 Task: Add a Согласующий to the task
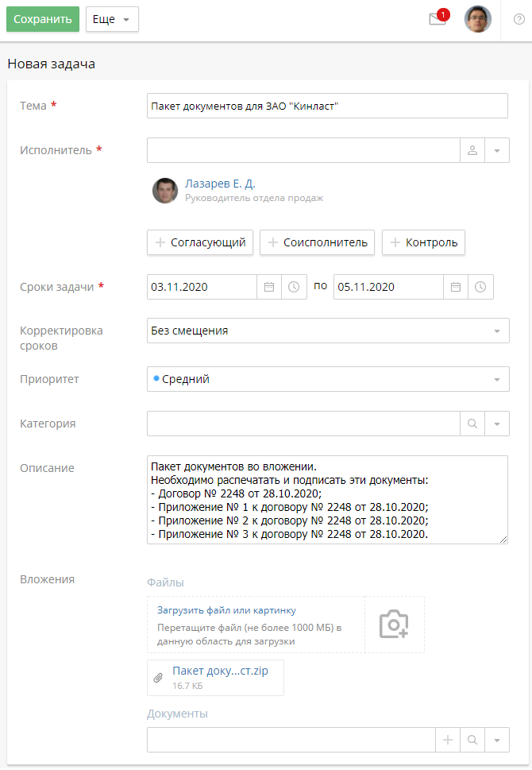pyautogui.click(x=200, y=242)
